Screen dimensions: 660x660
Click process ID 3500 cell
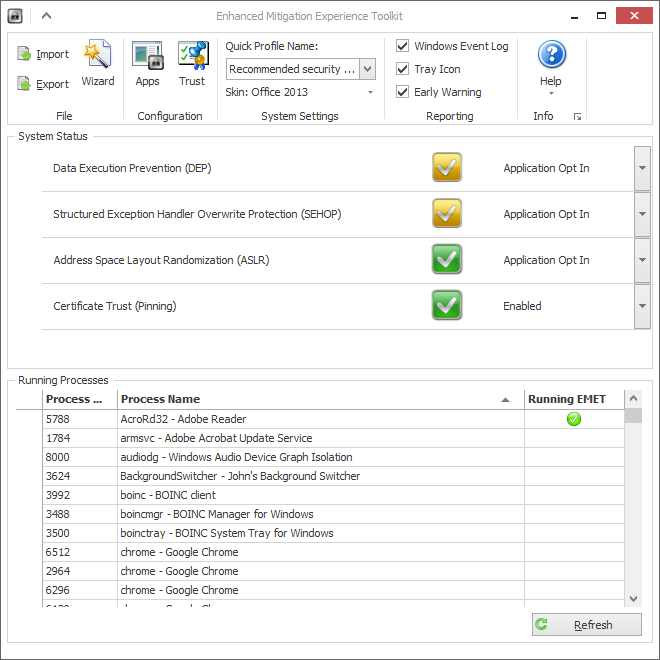[80, 533]
